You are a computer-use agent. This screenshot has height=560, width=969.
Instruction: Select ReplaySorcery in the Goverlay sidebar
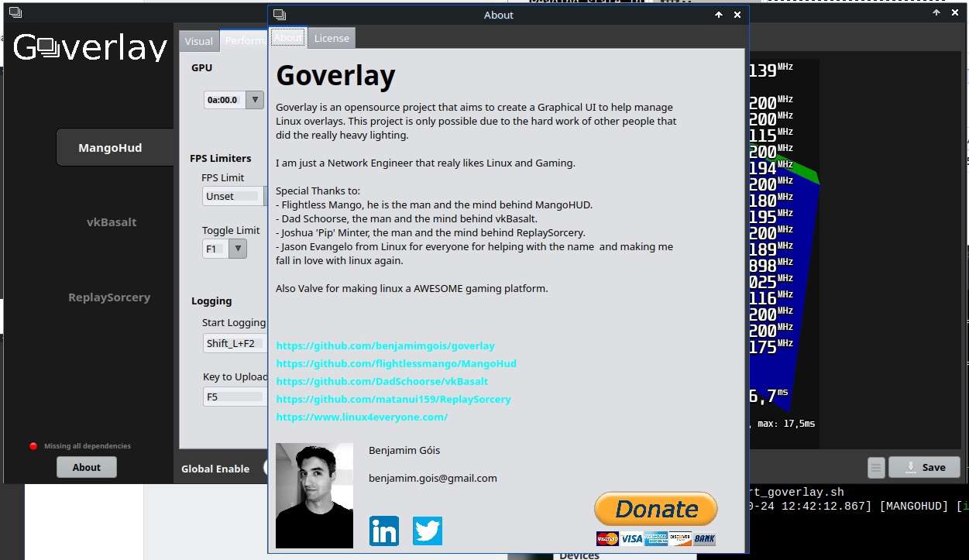click(109, 297)
